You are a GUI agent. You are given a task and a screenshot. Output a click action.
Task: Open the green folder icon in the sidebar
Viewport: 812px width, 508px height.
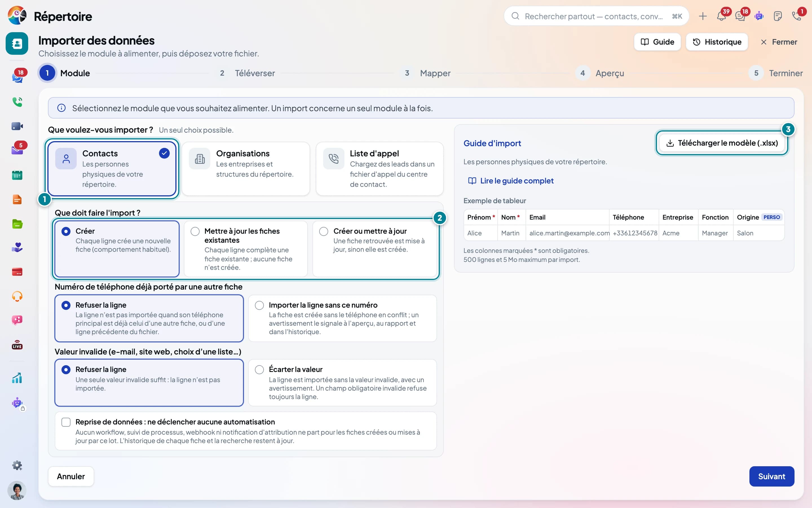[17, 224]
